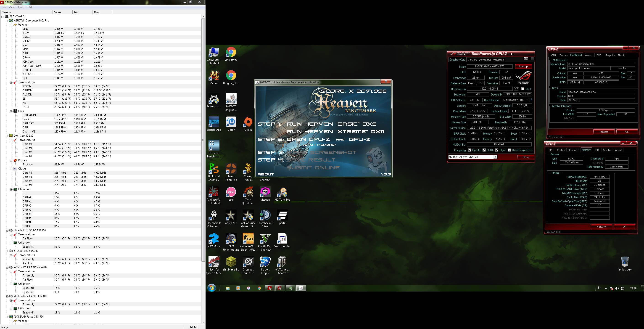Collapse the Clocks node in HWMonitor
Screen dimensions: 644x329
(11, 169)
